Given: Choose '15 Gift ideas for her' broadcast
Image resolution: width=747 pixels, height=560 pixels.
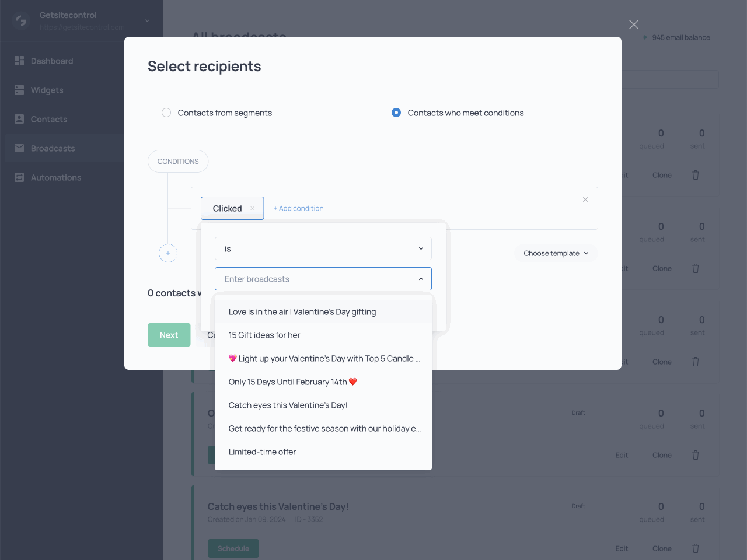Looking at the screenshot, I should coord(264,335).
